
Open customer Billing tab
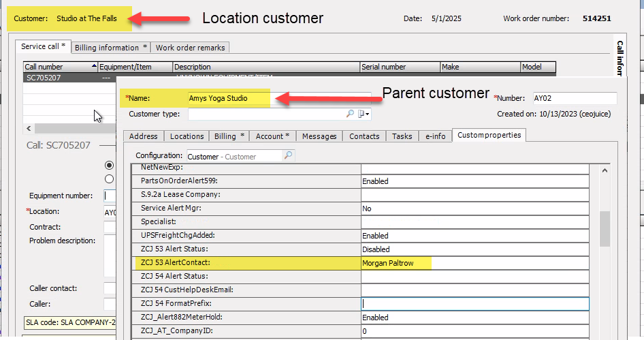[229, 136]
